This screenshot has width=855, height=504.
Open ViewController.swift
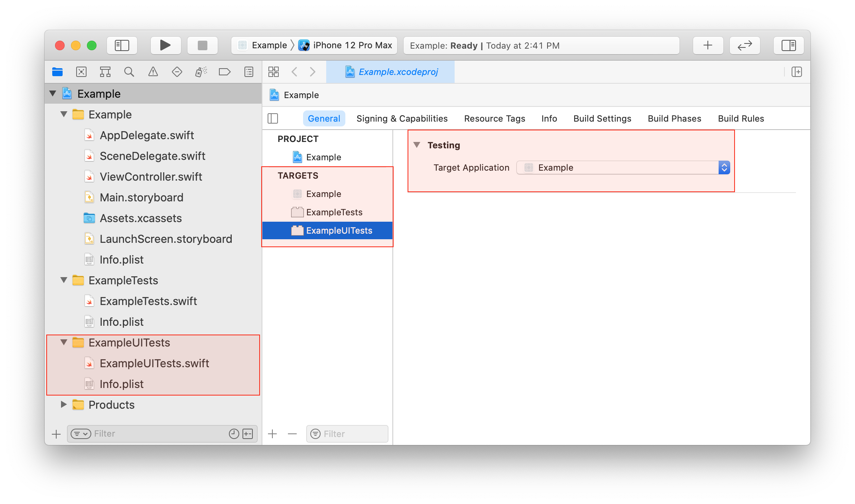pyautogui.click(x=153, y=177)
